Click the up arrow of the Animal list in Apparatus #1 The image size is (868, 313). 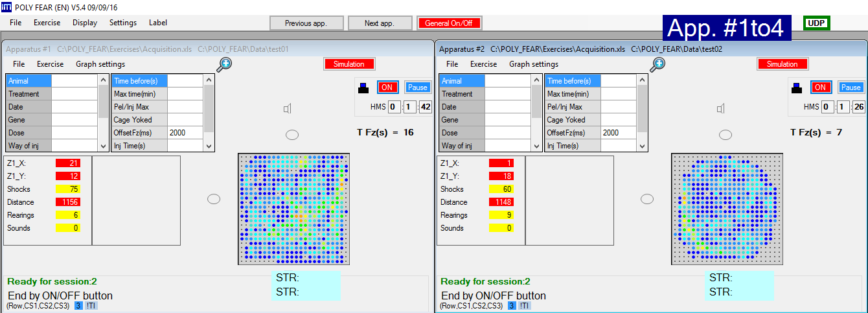[x=103, y=80]
